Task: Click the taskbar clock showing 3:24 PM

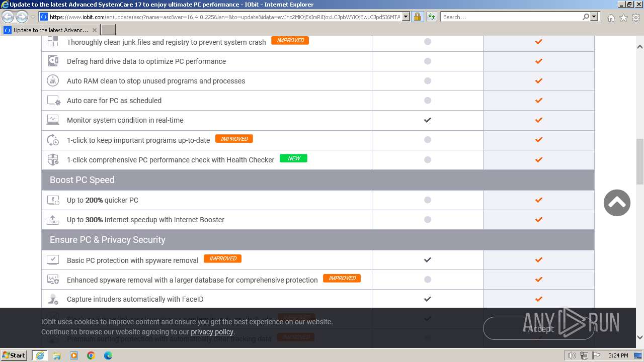Action: coord(618,355)
